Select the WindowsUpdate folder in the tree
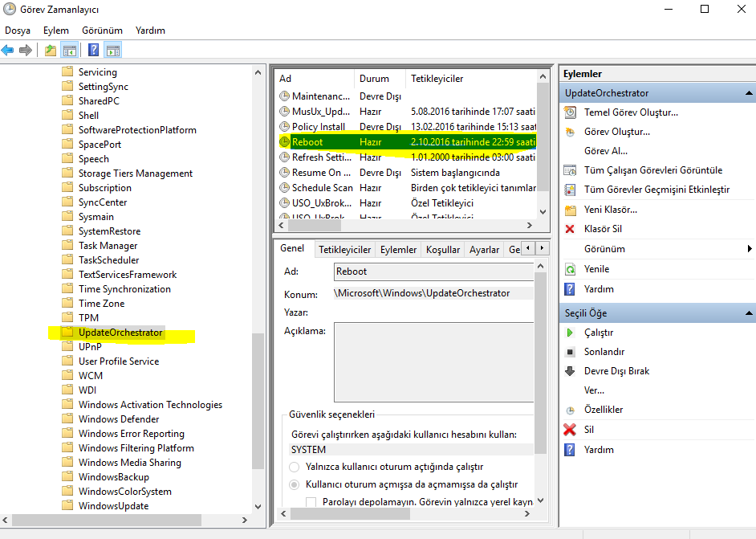Screen dimensions: 756x539 113,506
